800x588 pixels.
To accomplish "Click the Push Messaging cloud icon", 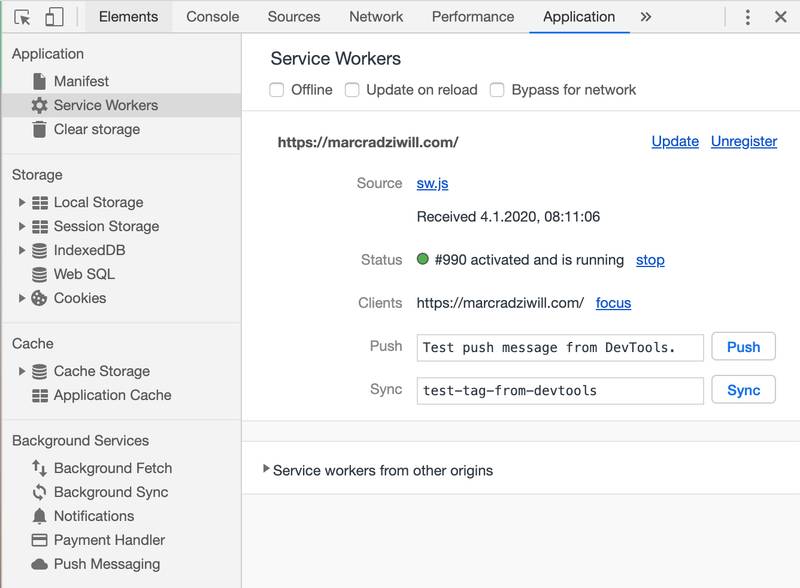I will (40, 564).
